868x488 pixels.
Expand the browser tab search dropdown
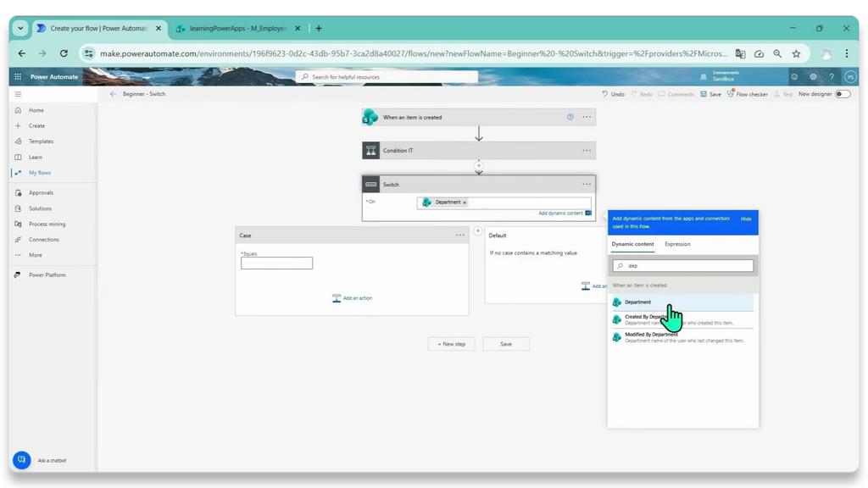click(x=20, y=28)
